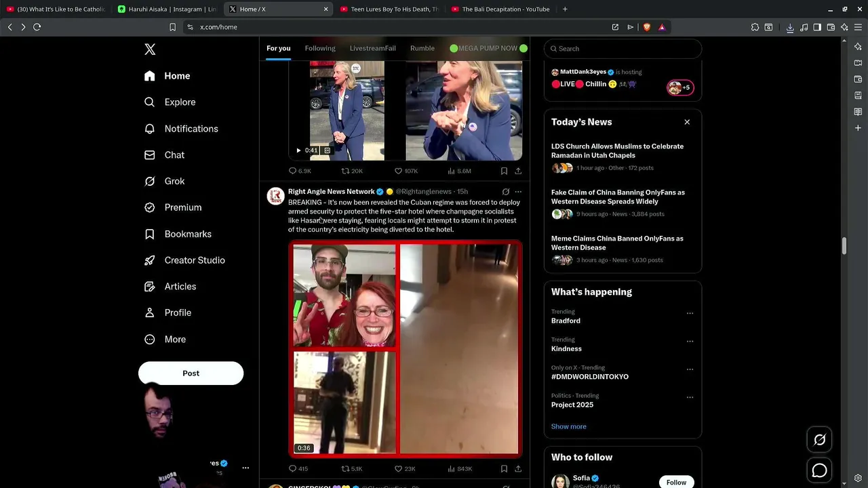Screen dimensions: 868x488
Task: Open account switcher menu dots
Action: pos(245,468)
